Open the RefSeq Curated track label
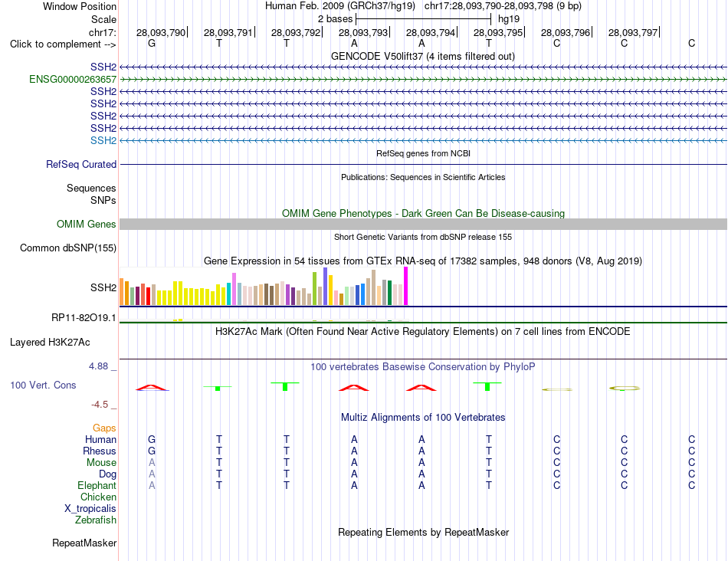Viewport: 728px width, 561px height. pos(80,165)
